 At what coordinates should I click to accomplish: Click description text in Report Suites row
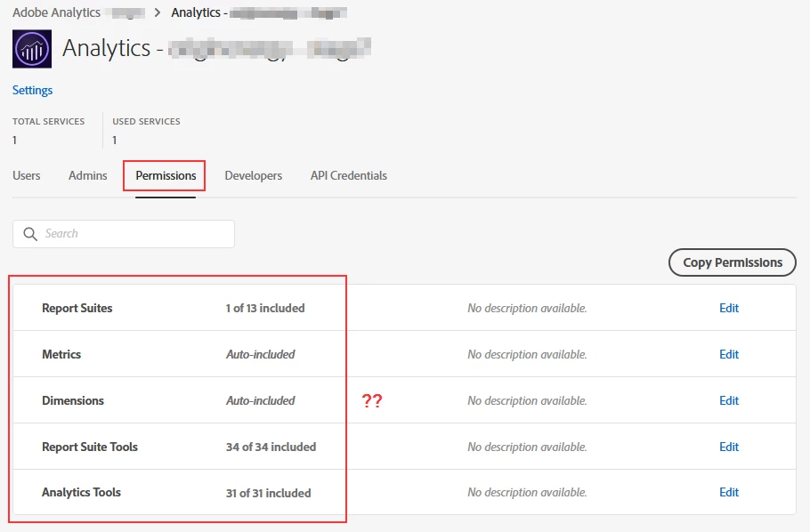pos(527,308)
